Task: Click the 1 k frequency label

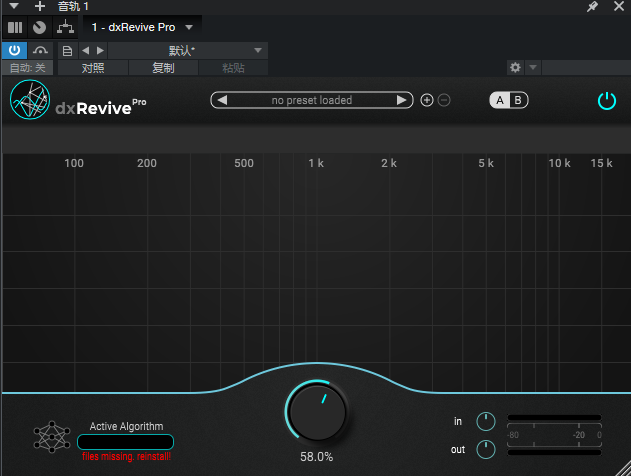Action: pos(316,163)
